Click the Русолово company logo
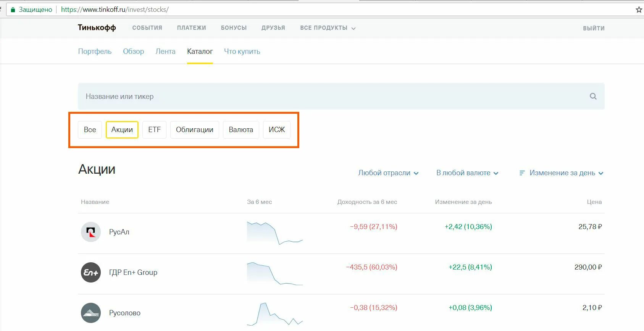 pos(91,313)
